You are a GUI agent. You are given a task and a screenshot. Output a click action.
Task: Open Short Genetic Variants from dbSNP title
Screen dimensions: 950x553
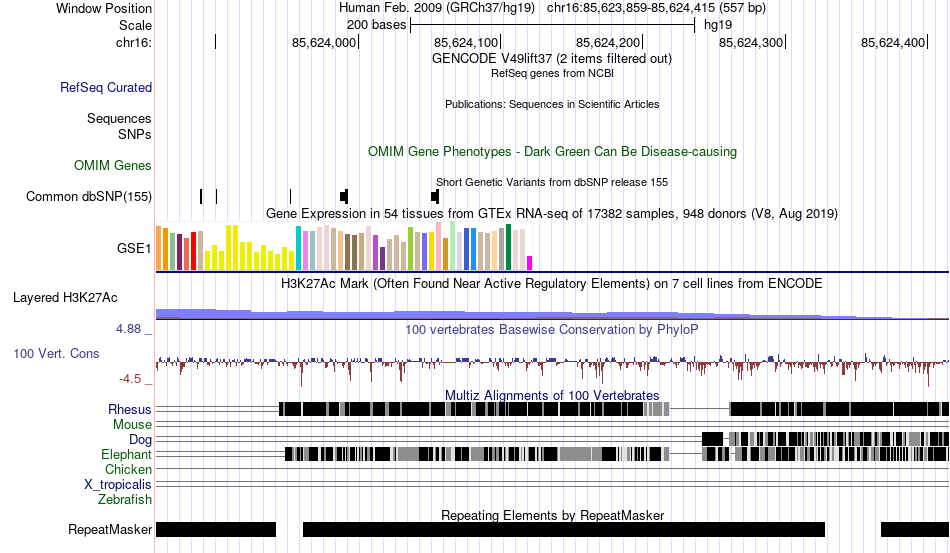tap(552, 182)
